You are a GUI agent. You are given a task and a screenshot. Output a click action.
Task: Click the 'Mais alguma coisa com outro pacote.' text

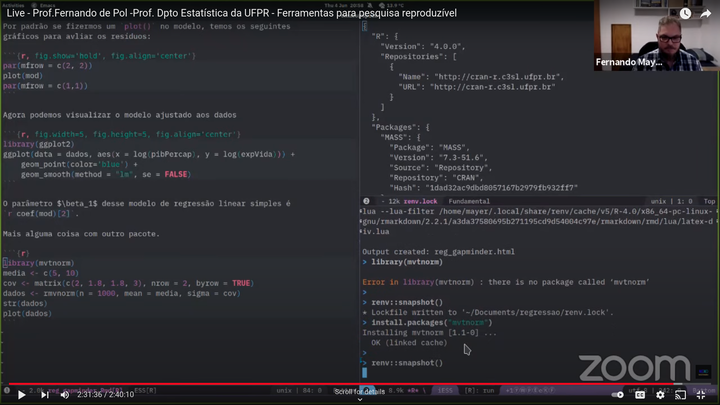[x=81, y=234]
